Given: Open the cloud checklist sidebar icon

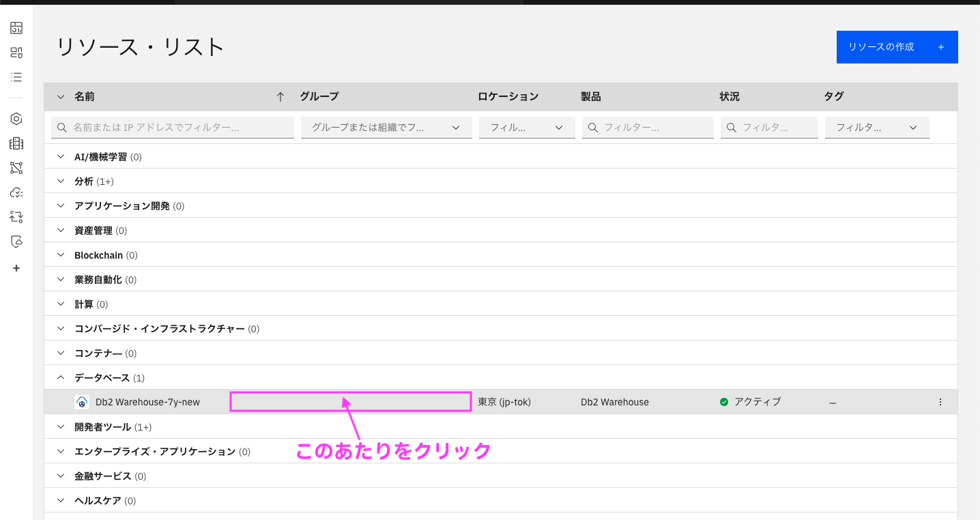Looking at the screenshot, I should coord(16,192).
